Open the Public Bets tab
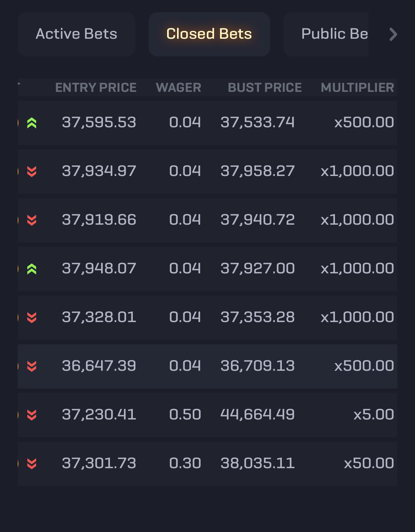Screen dimensions: 415x532 pos(334,34)
